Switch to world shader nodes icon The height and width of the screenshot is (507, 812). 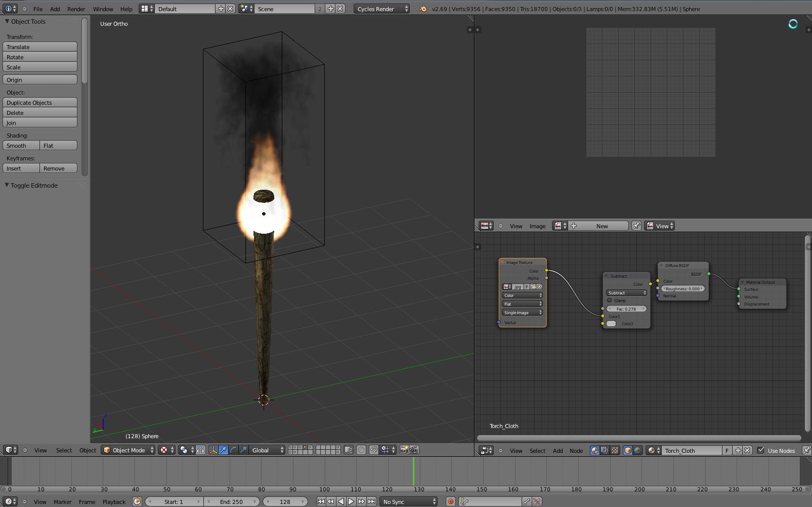[x=637, y=450]
